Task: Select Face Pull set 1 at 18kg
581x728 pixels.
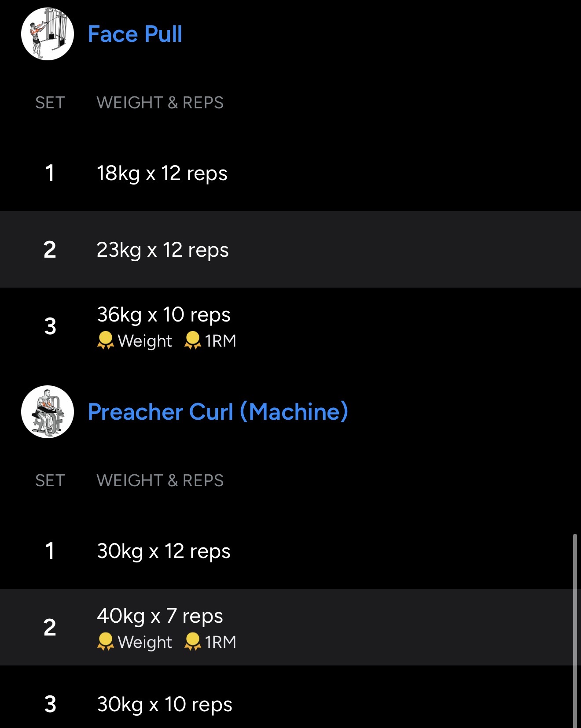Action: (162, 173)
